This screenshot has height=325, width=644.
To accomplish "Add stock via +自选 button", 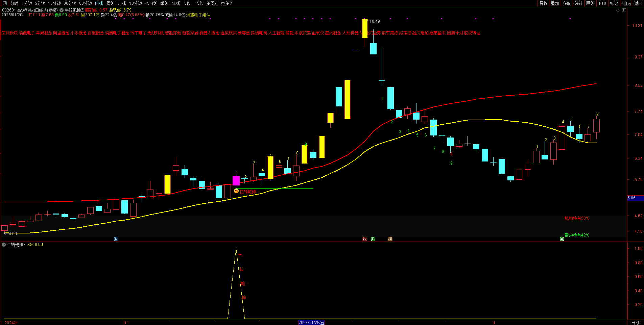I will point(626,3).
